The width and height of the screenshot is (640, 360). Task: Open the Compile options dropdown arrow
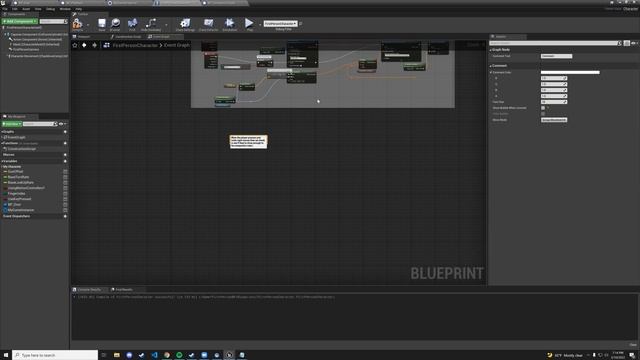[88, 24]
